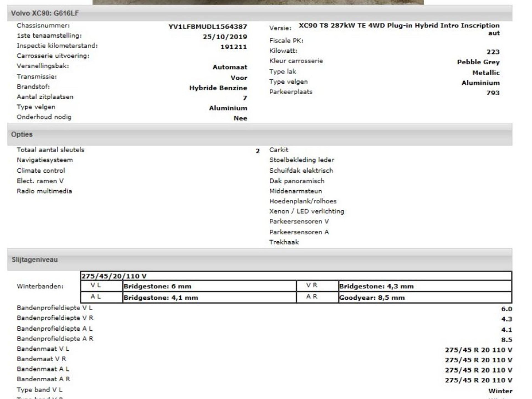
Task: Click the Bandemaat V R label
Action: pos(42,359)
